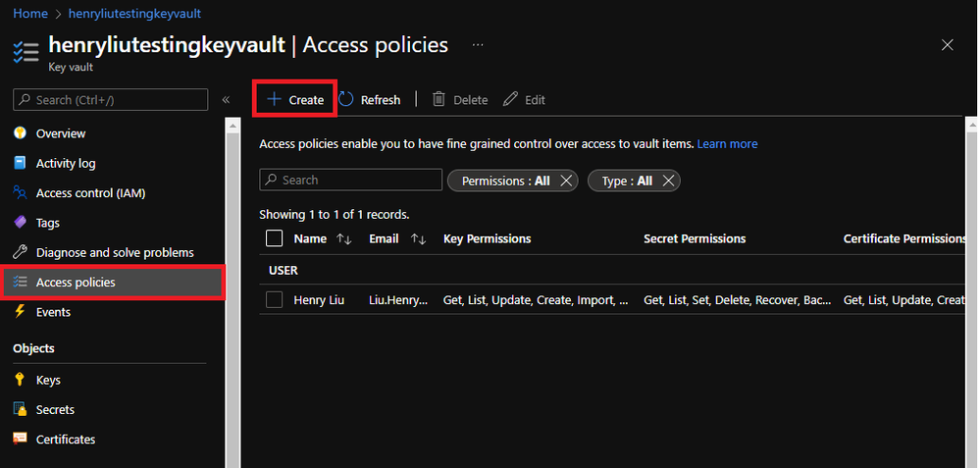Screen dimensions: 980x468
Task: Open the Learn more link
Action: click(727, 143)
